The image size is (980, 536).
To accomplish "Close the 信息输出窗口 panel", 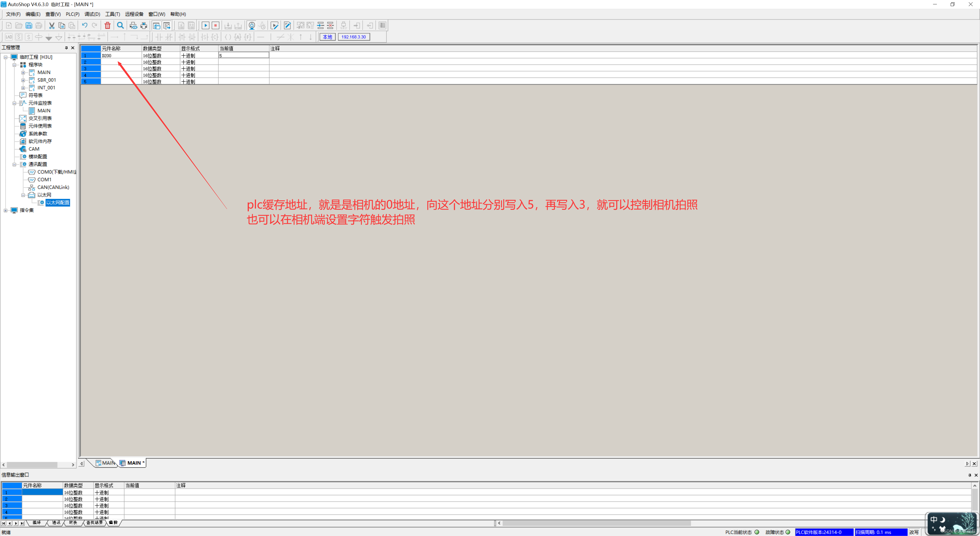I will 976,475.
